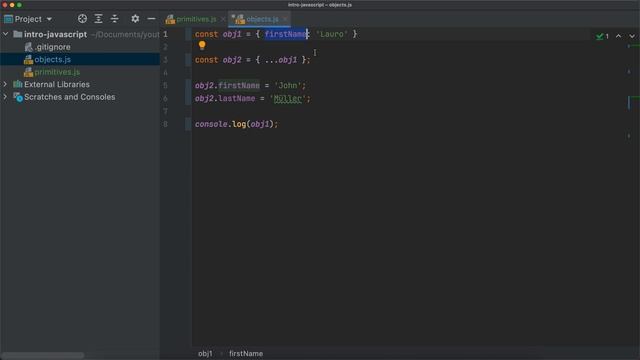Expand Scratches and Consoles node
Screen dimensions: 640x360
click(5, 97)
